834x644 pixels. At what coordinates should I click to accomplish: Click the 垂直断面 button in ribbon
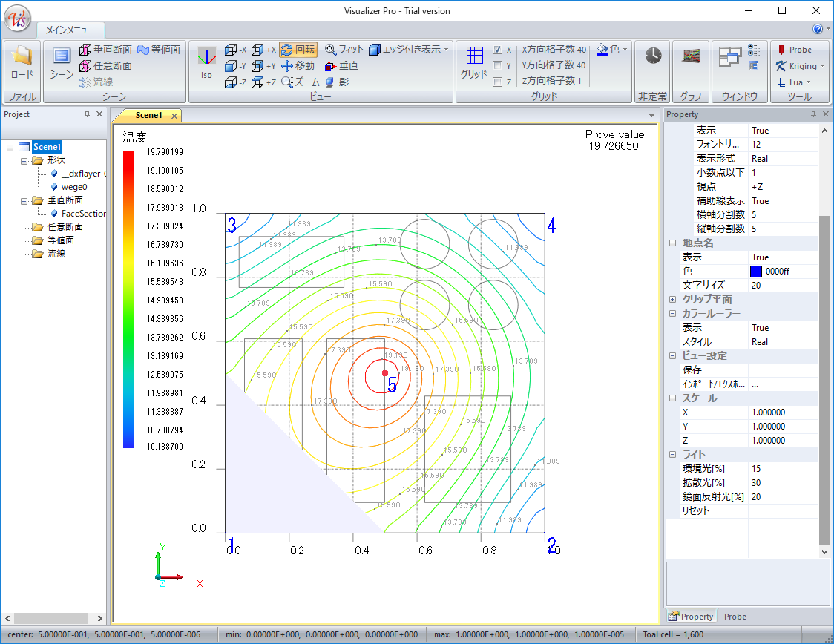(x=106, y=50)
